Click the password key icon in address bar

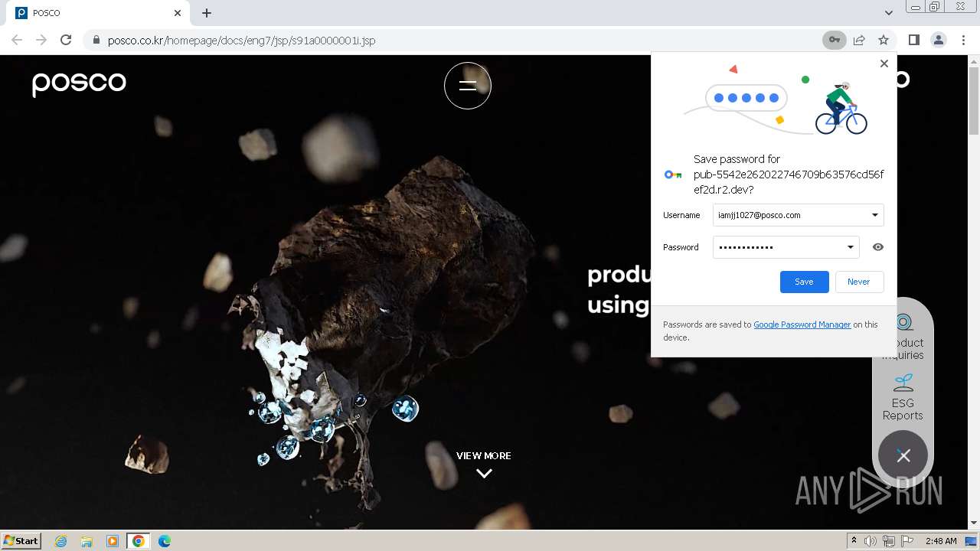835,40
